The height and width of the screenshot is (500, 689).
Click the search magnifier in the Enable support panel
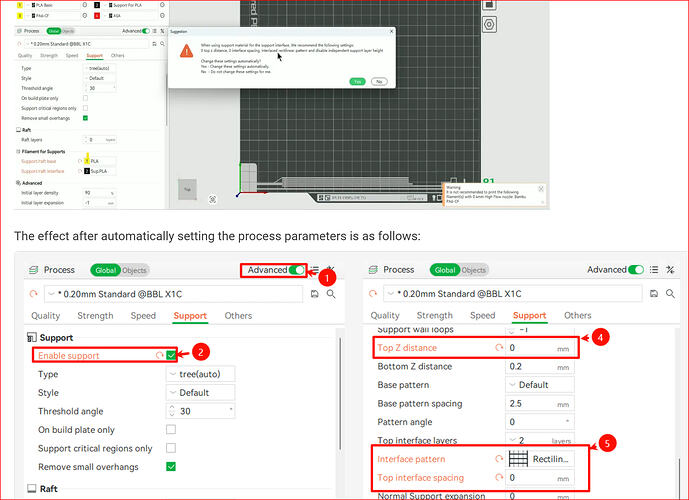pos(331,294)
